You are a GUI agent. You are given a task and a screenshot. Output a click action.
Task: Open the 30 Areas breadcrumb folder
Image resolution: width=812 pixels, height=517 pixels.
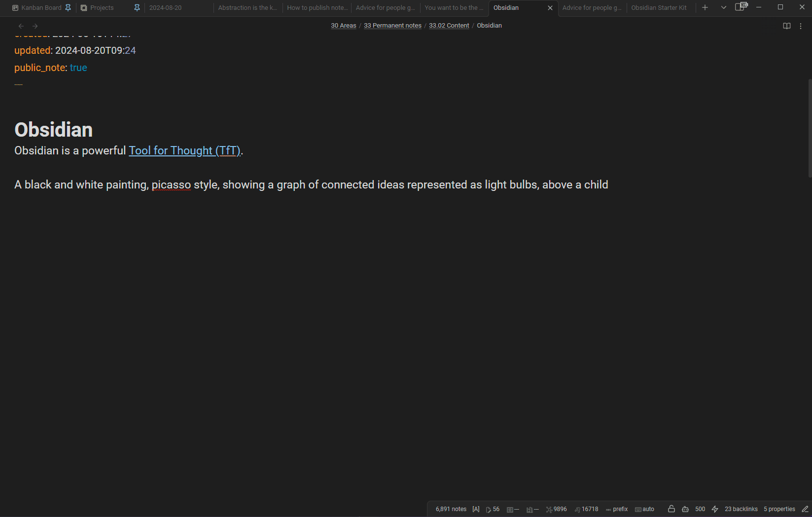[x=344, y=26]
